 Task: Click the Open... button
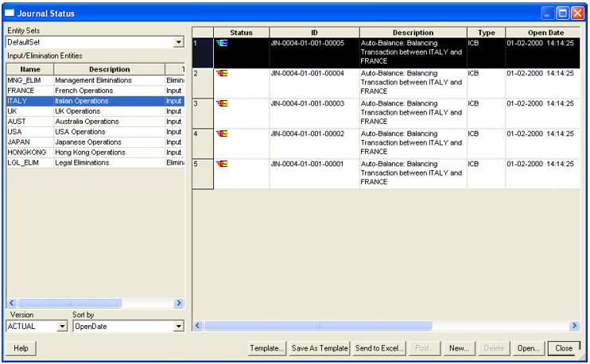point(528,348)
